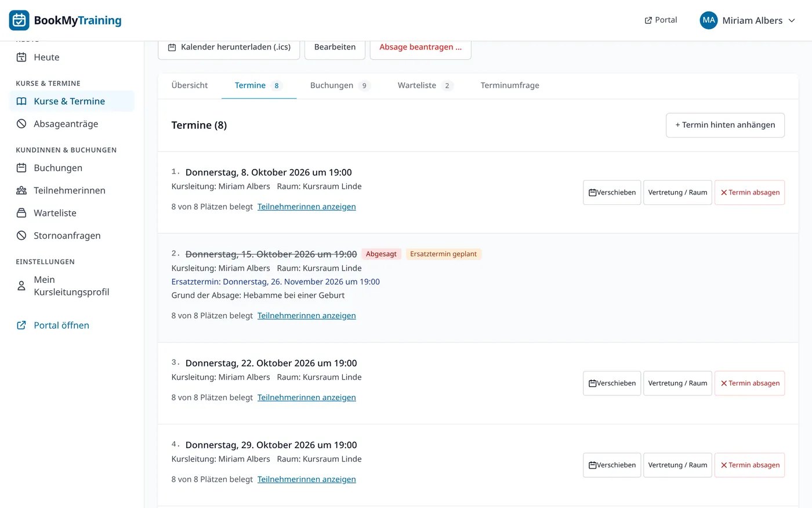Click Termin absagen for 8. Oktober

tap(749, 193)
